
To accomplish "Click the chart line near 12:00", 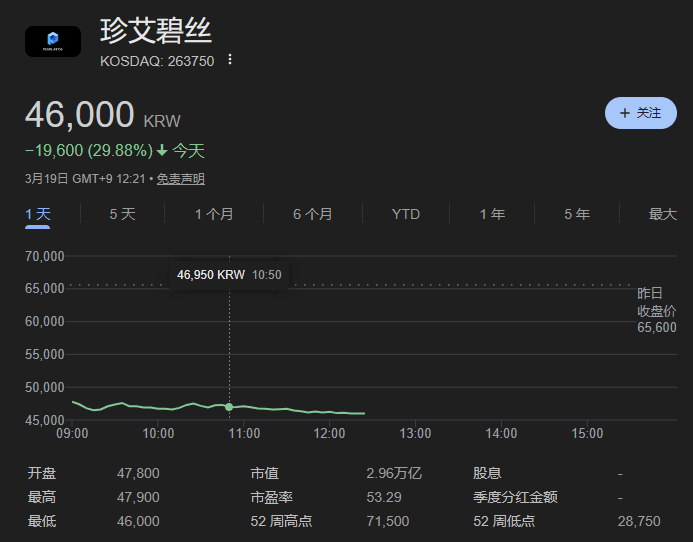I will tap(329, 412).
